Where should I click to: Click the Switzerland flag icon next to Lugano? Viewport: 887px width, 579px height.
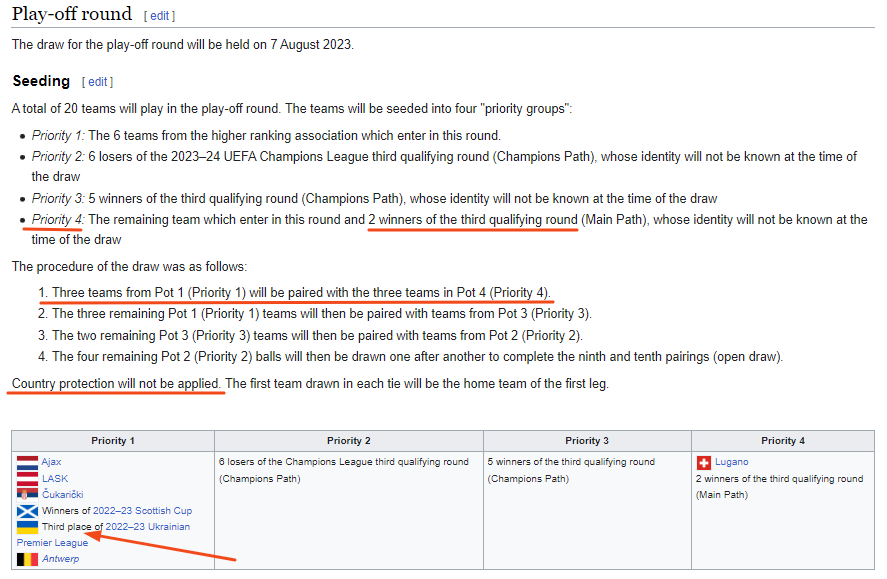point(703,463)
